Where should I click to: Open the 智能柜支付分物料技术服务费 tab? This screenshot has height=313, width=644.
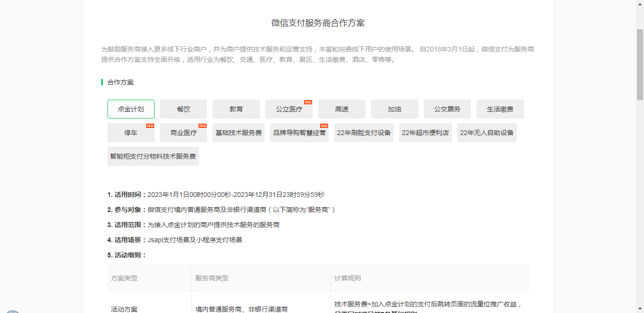pyautogui.click(x=153, y=156)
